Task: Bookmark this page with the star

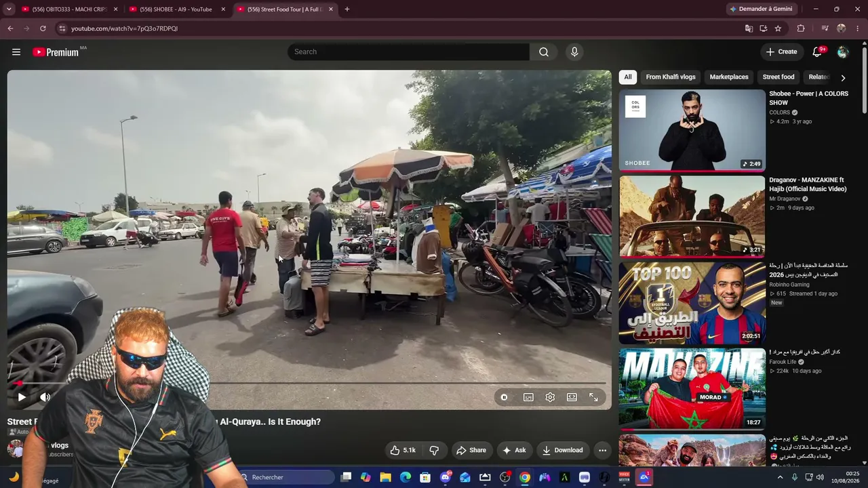Action: [778, 28]
